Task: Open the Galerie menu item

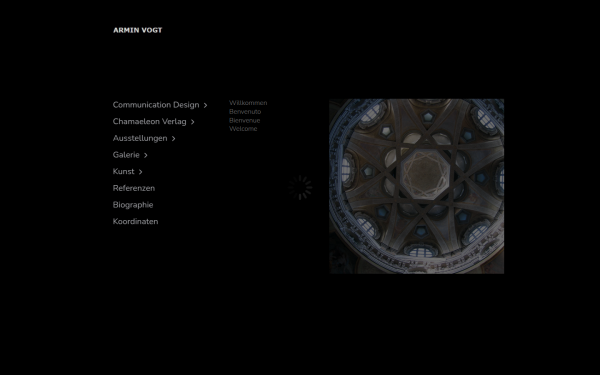Action: click(x=126, y=155)
